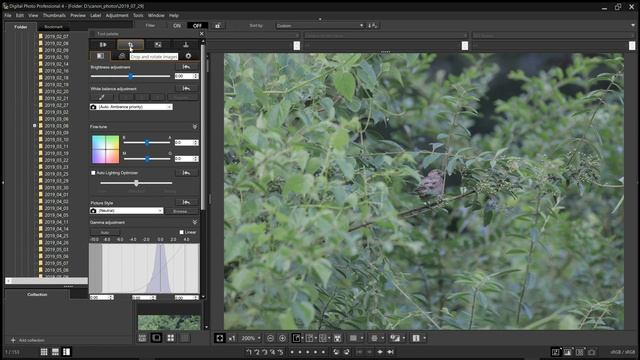Click the blue-amber fine-tune slider

[147, 142]
